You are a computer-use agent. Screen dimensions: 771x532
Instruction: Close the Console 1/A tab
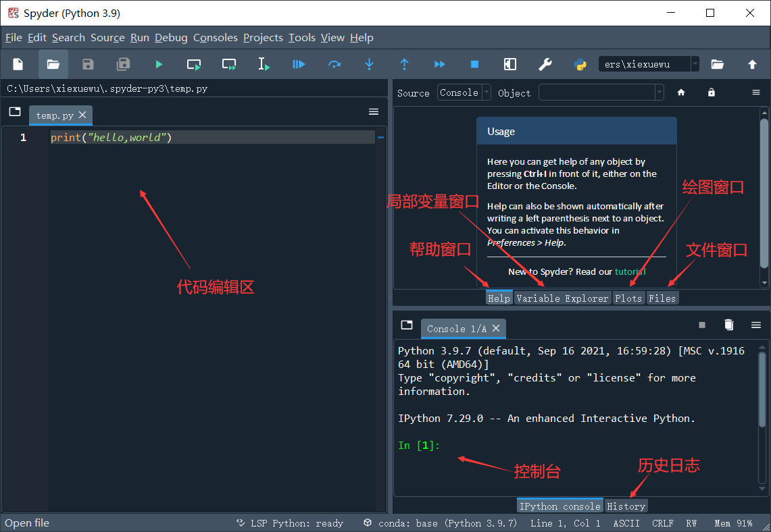pos(496,328)
